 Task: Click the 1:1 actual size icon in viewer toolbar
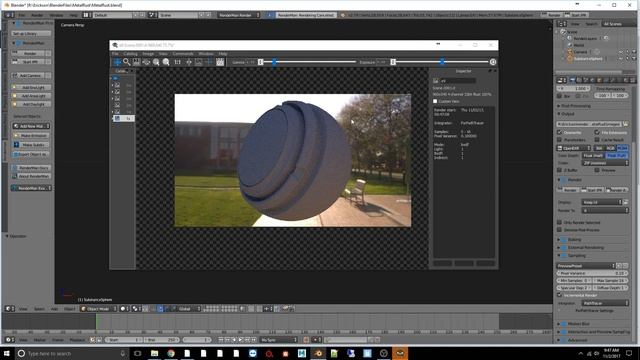pos(178,62)
